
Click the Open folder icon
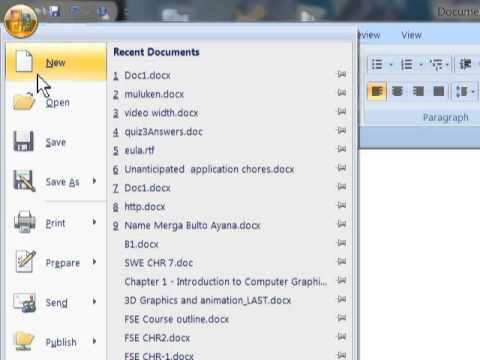point(24,101)
